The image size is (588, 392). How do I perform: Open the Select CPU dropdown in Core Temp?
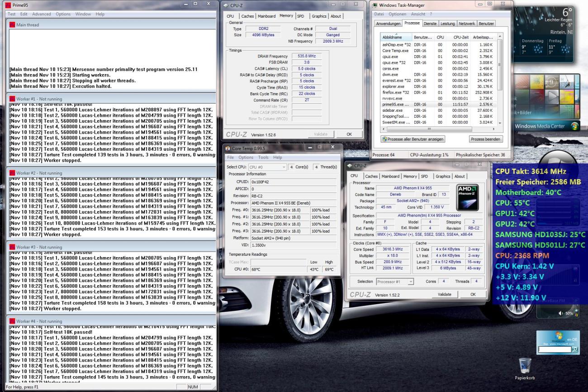[x=269, y=167]
